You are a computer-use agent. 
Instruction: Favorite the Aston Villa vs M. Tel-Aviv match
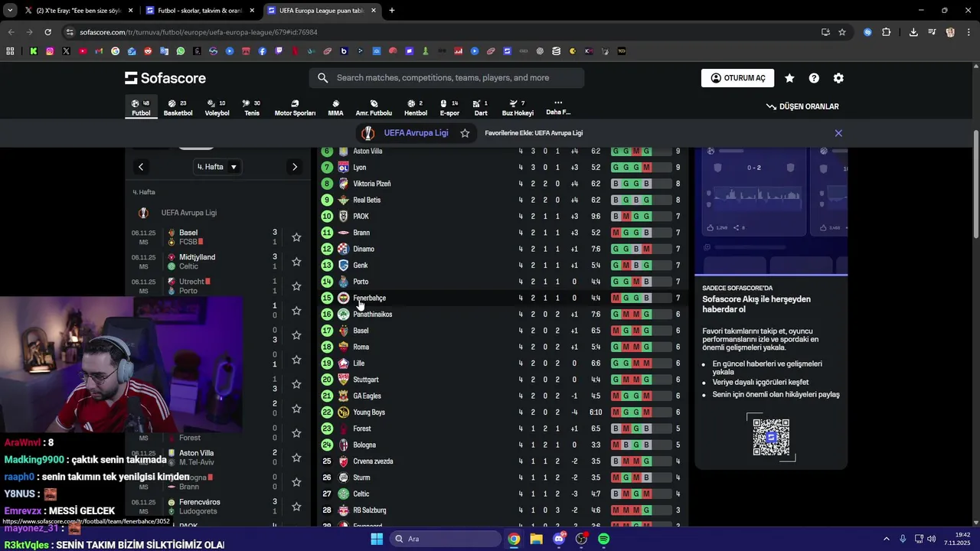pos(296,458)
